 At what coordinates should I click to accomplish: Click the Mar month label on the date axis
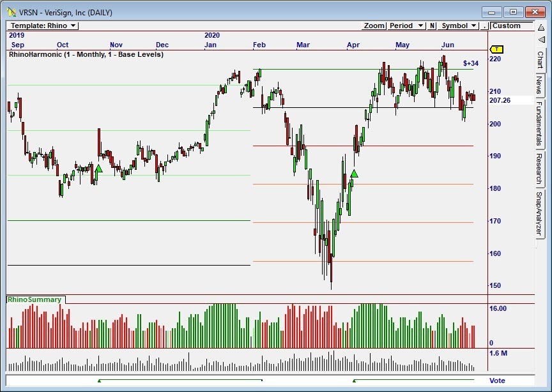(x=303, y=45)
